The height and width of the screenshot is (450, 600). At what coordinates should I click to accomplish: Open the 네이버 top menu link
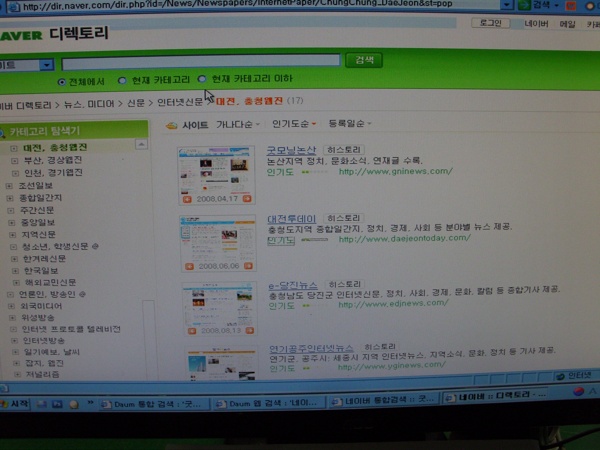pos(536,24)
